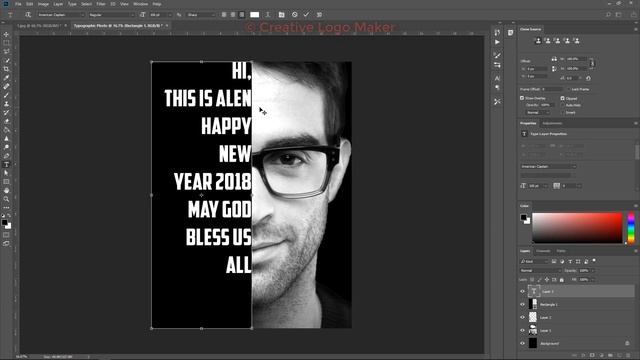
Task: Select the first clone source button
Action: (x=538, y=41)
